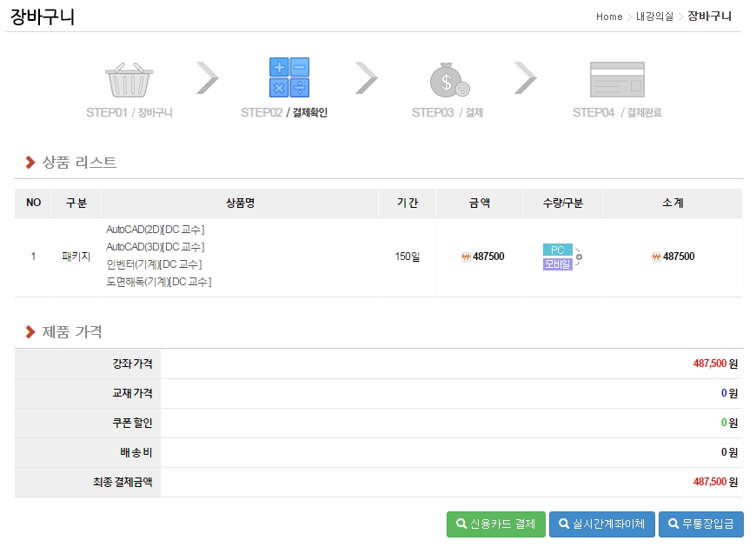Image resolution: width=756 pixels, height=554 pixels.
Task: Click the STEP03 money bag icon
Action: [449, 79]
